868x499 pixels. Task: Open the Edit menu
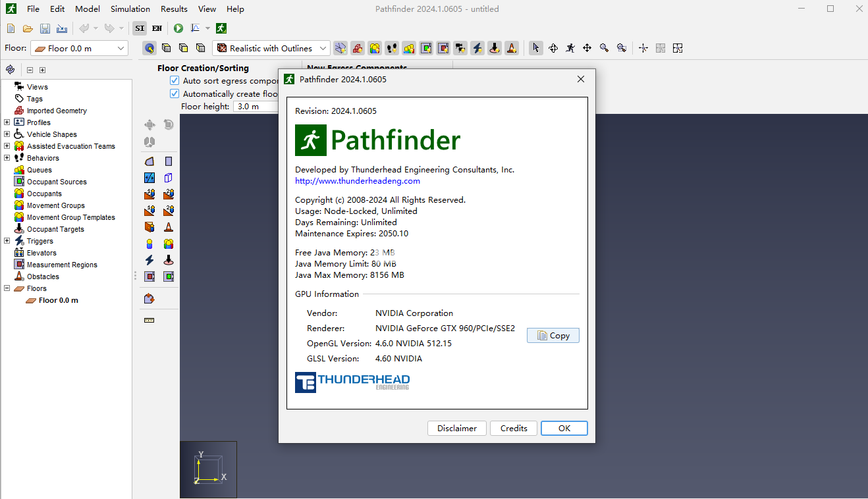(x=57, y=9)
